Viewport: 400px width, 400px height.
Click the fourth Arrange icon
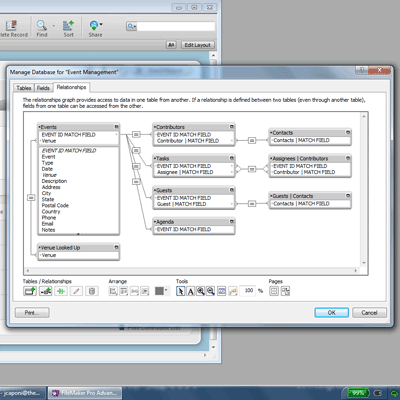[x=145, y=291]
